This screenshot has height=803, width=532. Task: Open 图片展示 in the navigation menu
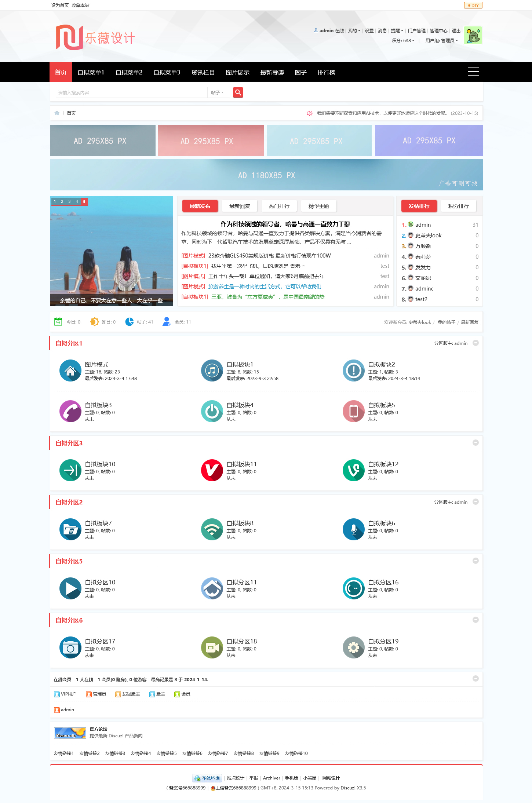[237, 73]
